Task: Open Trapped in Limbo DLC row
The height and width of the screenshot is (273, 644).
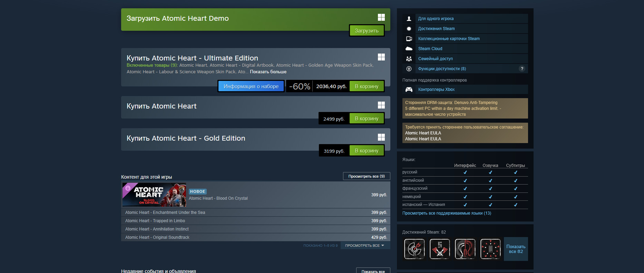Action: (256, 221)
